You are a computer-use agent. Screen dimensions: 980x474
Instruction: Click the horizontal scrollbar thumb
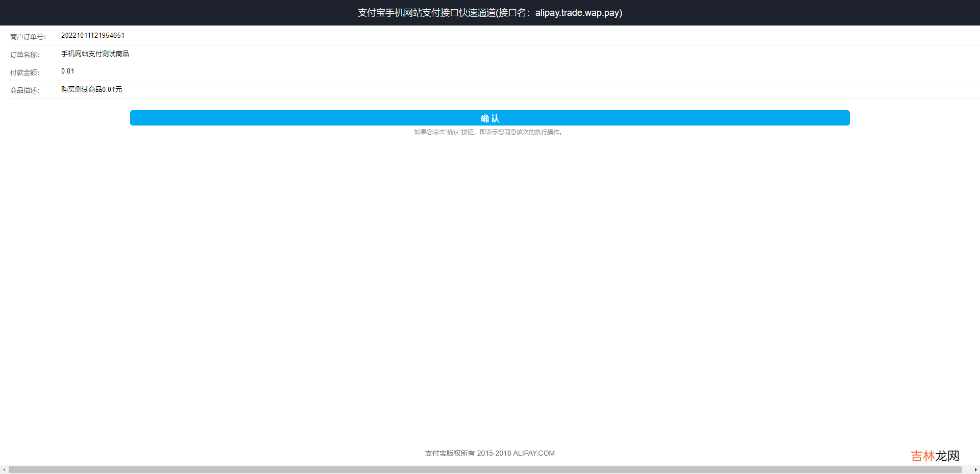pyautogui.click(x=485, y=469)
